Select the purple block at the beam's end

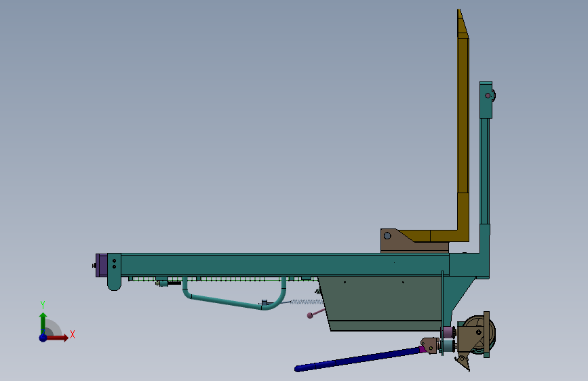102,265
